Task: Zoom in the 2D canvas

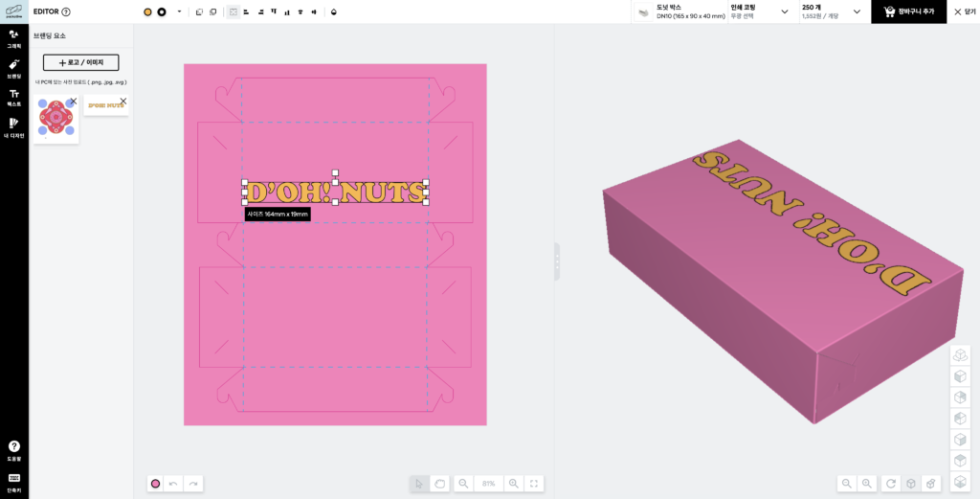Action: point(514,484)
